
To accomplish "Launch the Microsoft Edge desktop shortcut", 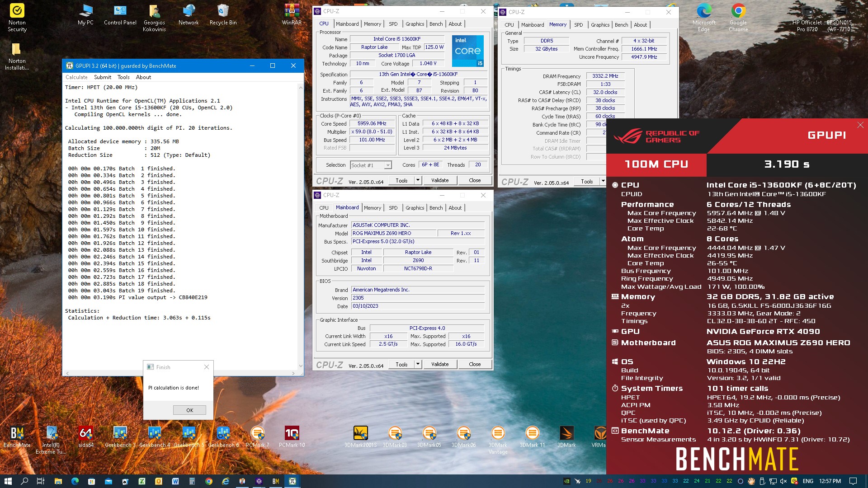I will pos(704,17).
